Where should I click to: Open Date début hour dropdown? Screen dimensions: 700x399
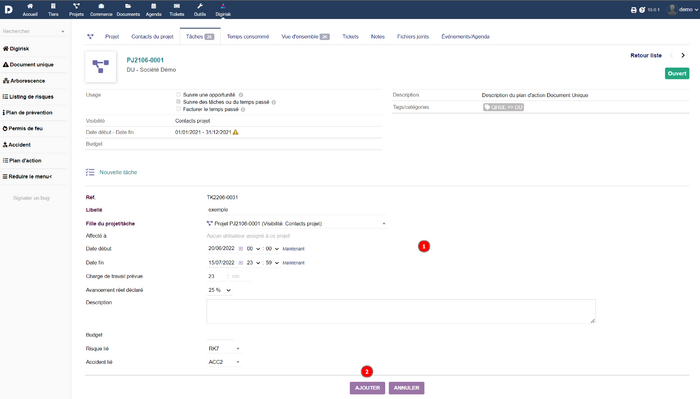[x=253, y=249]
